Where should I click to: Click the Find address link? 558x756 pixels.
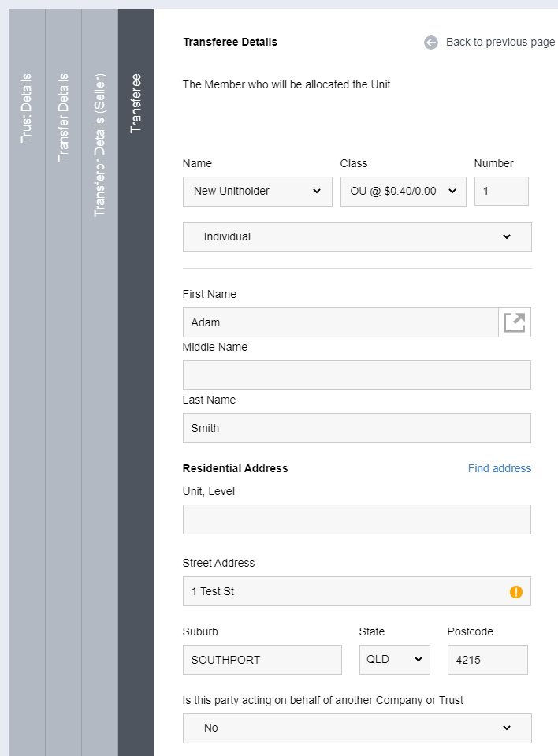point(499,468)
